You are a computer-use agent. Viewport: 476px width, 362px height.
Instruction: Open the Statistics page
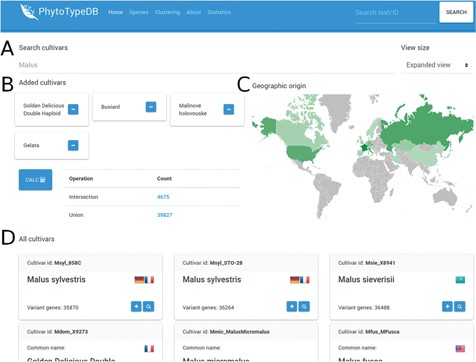click(x=219, y=12)
